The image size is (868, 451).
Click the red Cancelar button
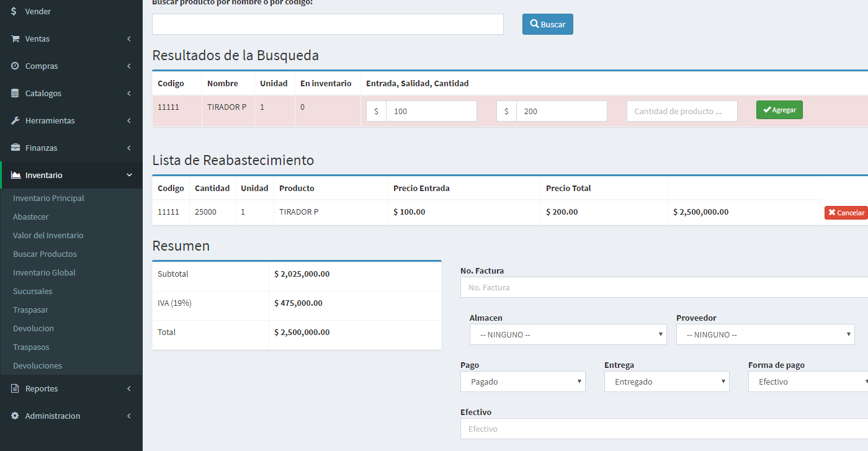click(846, 212)
